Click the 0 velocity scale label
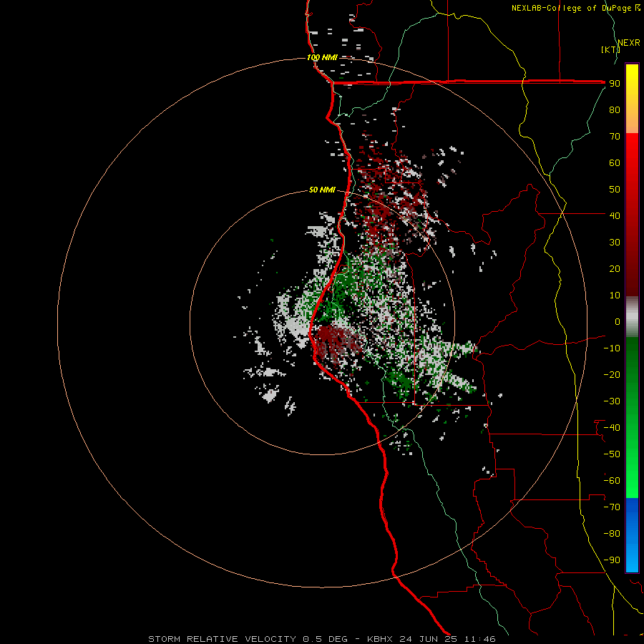Screen dimensions: 644x644 pyautogui.click(x=618, y=321)
